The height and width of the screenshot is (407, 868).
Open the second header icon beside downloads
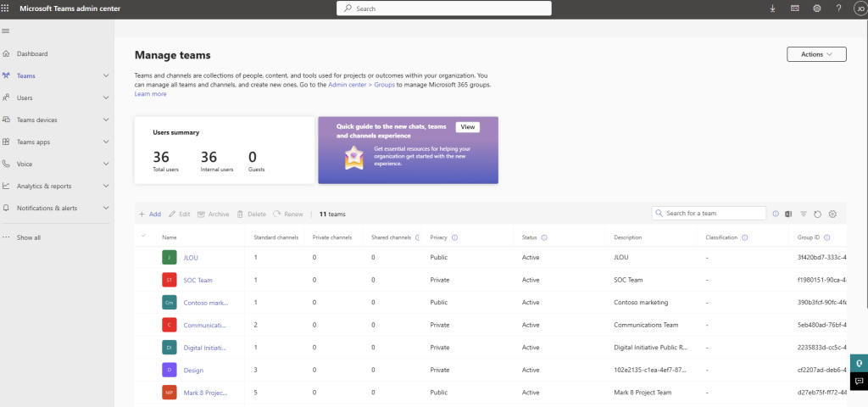(795, 8)
